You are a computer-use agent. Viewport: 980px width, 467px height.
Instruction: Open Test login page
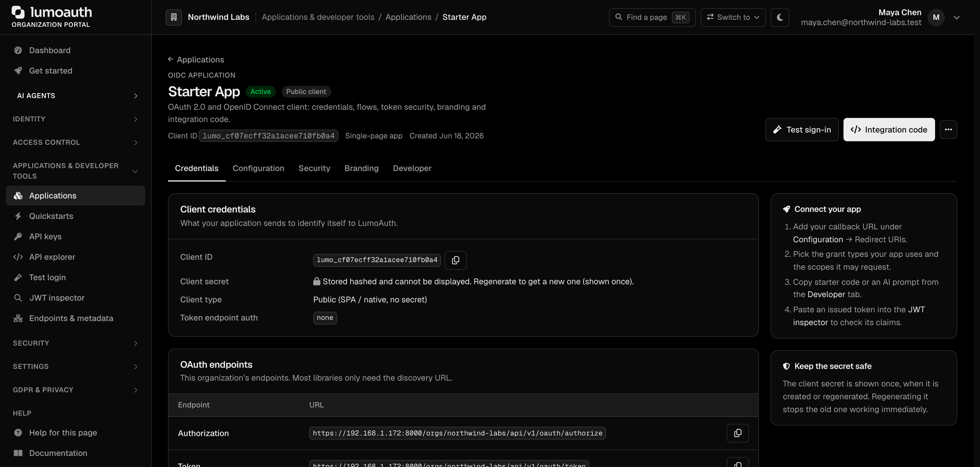pyautogui.click(x=75, y=278)
